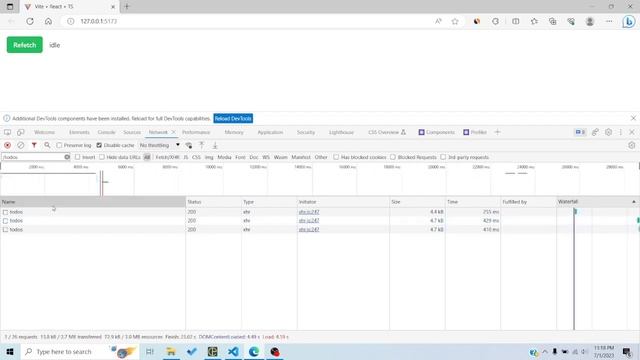Image resolution: width=640 pixels, height=360 pixels.
Task: Enable 3rd-party requests checkbox
Action: pos(443,157)
